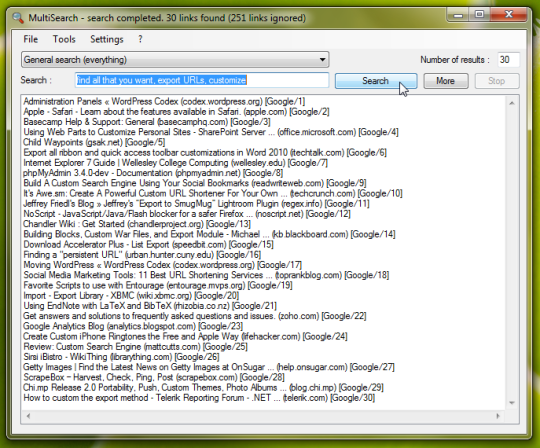The height and width of the screenshot is (448, 540).
Task: Maximize the MultiSearch window
Action: (479, 15)
